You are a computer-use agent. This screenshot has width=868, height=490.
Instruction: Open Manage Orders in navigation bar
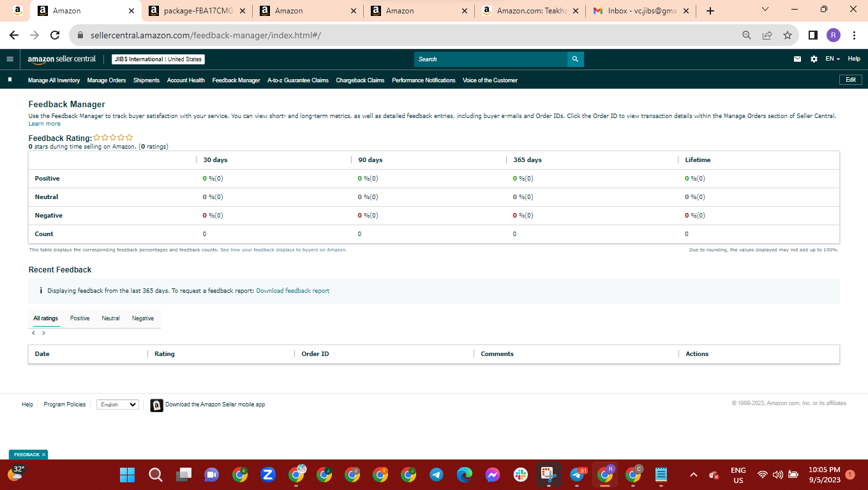107,80
